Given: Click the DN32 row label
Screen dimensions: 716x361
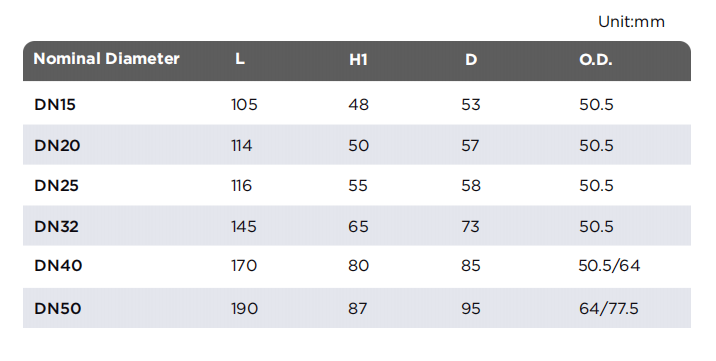Looking at the screenshot, I should pyautogui.click(x=57, y=226).
